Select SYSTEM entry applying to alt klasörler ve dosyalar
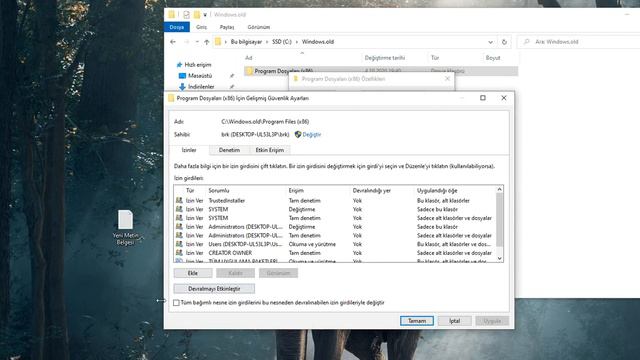The height and width of the screenshot is (360, 640). pos(335,218)
